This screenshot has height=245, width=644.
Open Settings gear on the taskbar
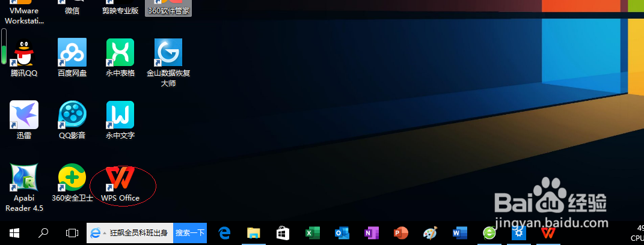coord(518,233)
